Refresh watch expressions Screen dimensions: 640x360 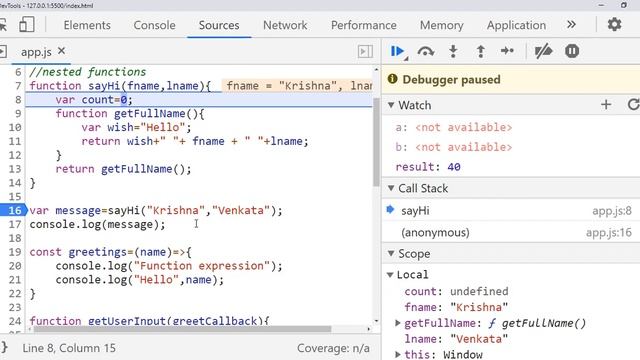[x=633, y=105]
